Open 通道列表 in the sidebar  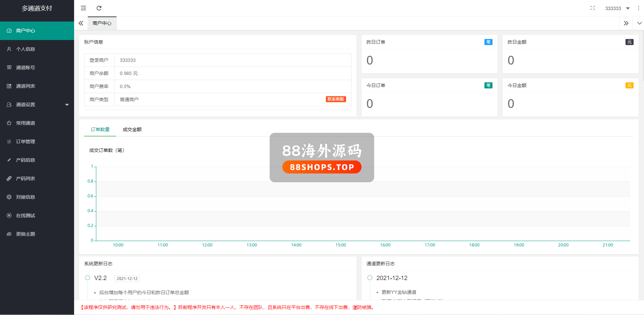(x=26, y=86)
